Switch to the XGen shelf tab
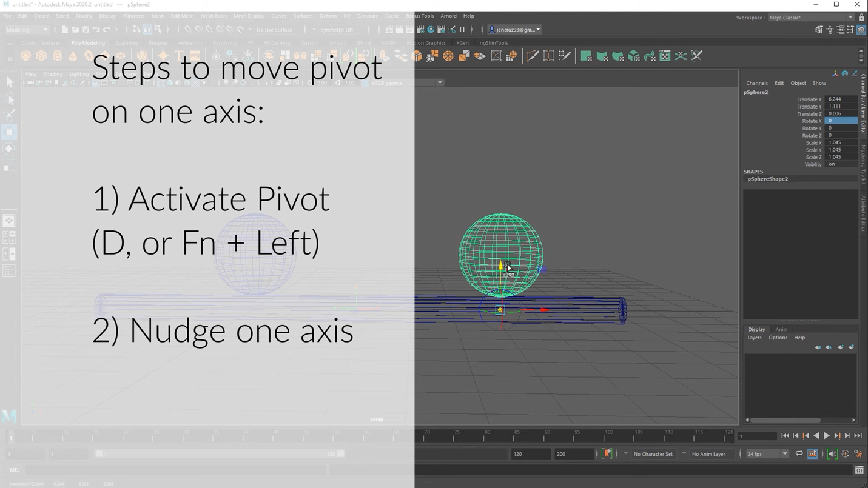This screenshot has height=488, width=868. [x=463, y=43]
